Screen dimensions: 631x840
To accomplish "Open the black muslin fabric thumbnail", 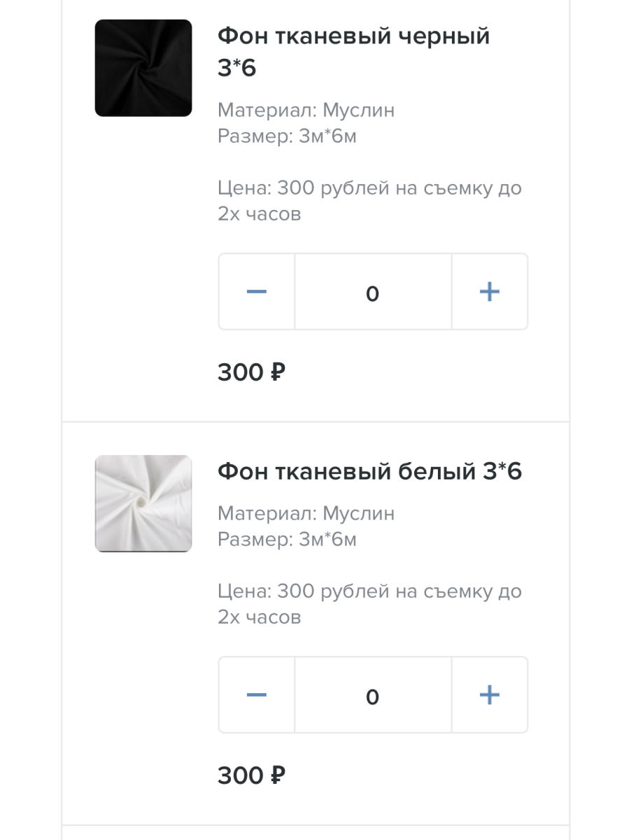I will [x=143, y=68].
